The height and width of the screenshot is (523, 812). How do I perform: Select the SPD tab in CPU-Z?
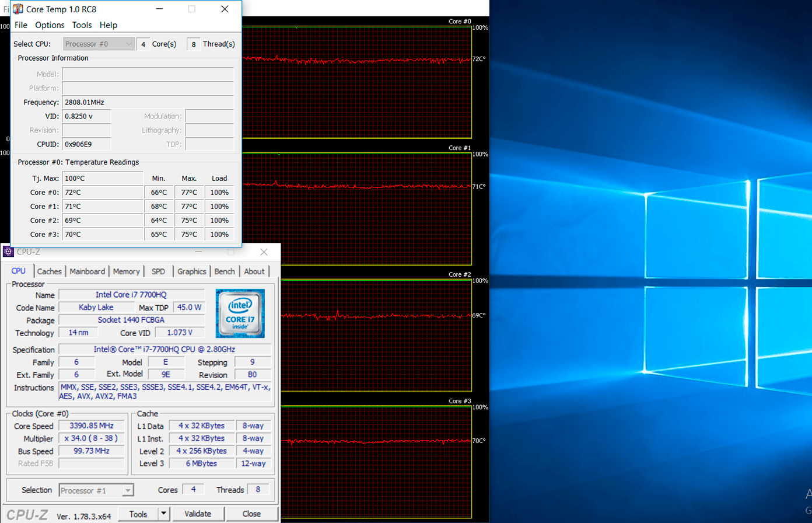(158, 271)
